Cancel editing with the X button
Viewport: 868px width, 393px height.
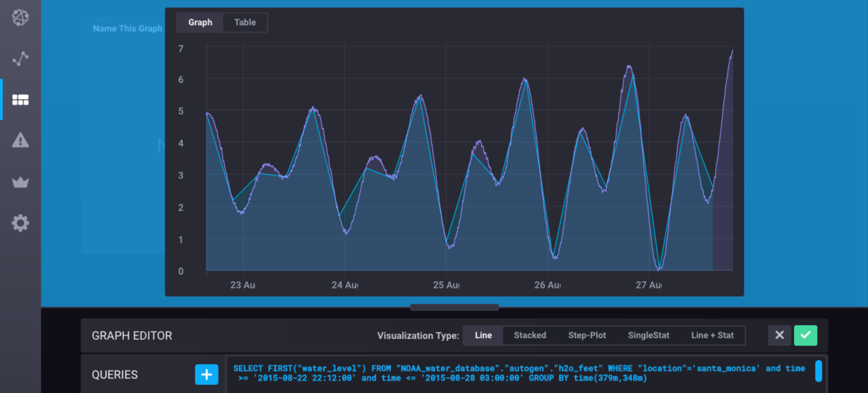pos(779,335)
